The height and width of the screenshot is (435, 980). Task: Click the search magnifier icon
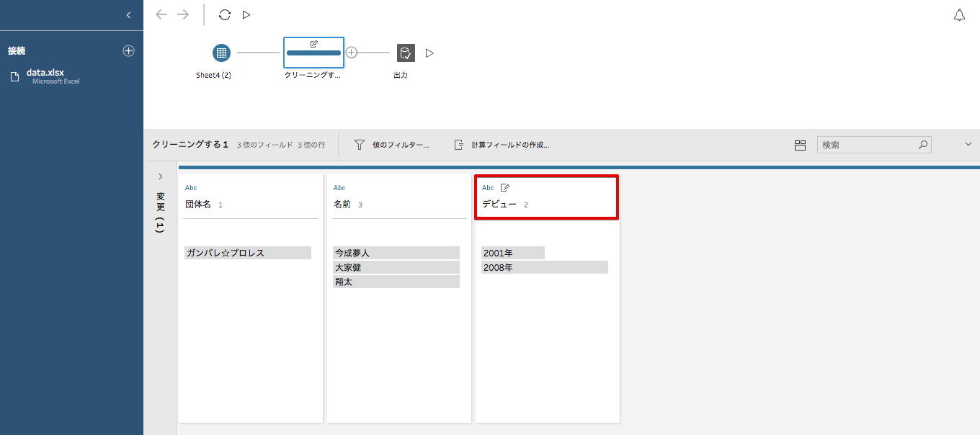(923, 145)
